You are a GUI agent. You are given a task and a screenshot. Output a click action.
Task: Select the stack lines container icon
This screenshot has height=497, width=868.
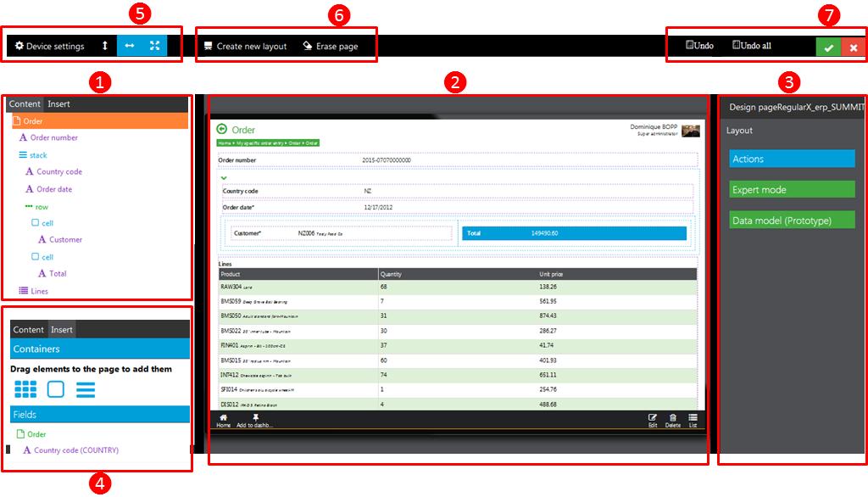[x=86, y=389]
